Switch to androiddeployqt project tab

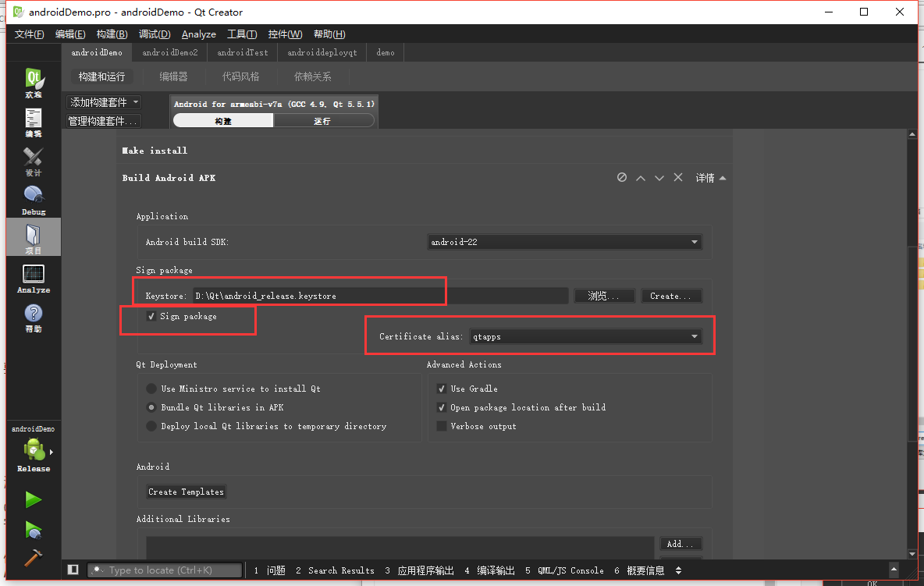322,52
